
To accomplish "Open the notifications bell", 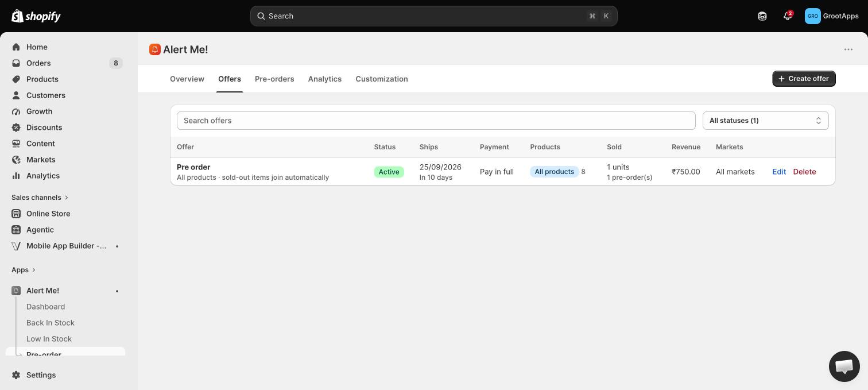I will (x=788, y=16).
